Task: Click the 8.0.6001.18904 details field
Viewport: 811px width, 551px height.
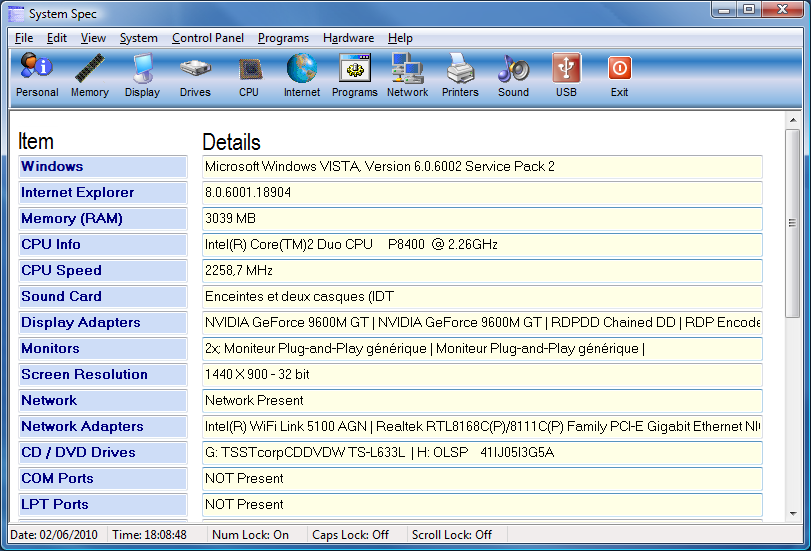Action: click(x=482, y=192)
